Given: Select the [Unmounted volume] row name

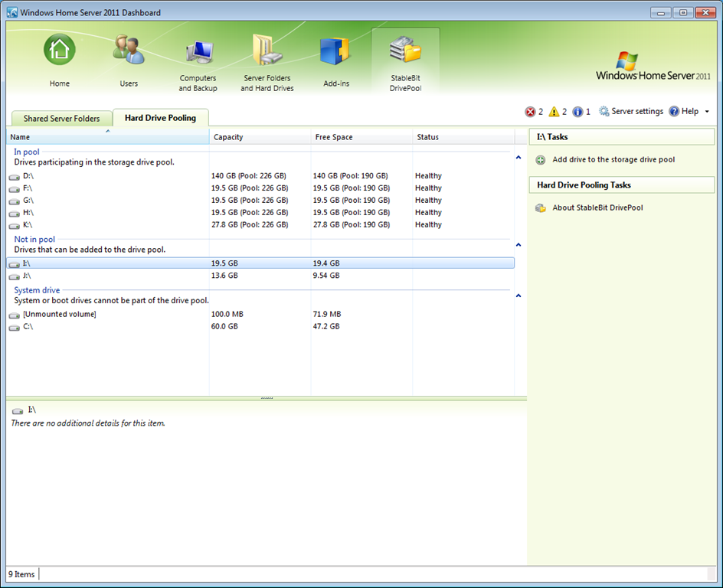Looking at the screenshot, I should (60, 314).
